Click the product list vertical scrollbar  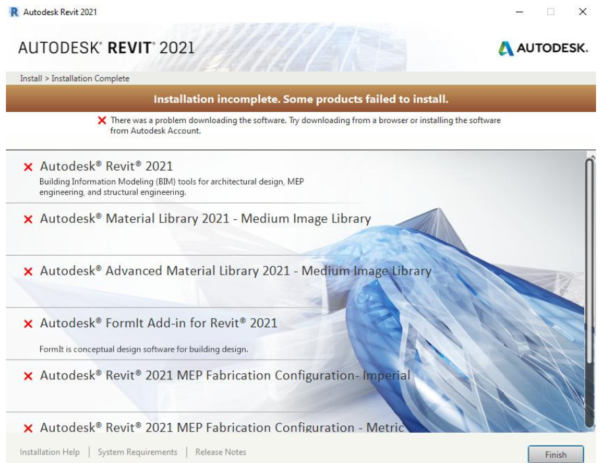point(590,293)
